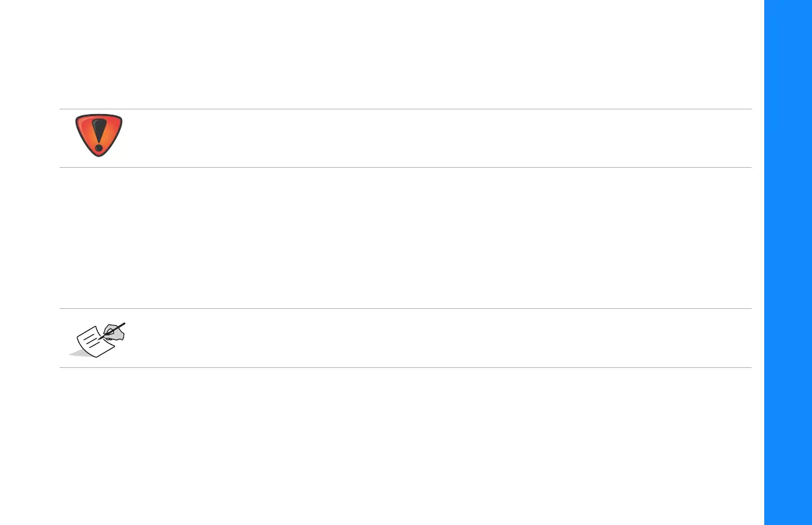The height and width of the screenshot is (525, 812).
Task: Click the empty text area beside the warning icon
Action: (x=431, y=138)
